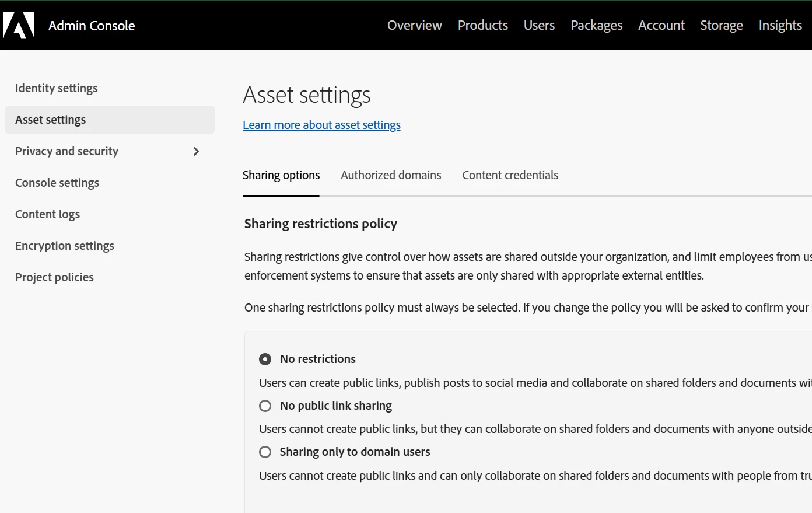Navigate to the Users section
This screenshot has height=513, width=812.
point(539,25)
